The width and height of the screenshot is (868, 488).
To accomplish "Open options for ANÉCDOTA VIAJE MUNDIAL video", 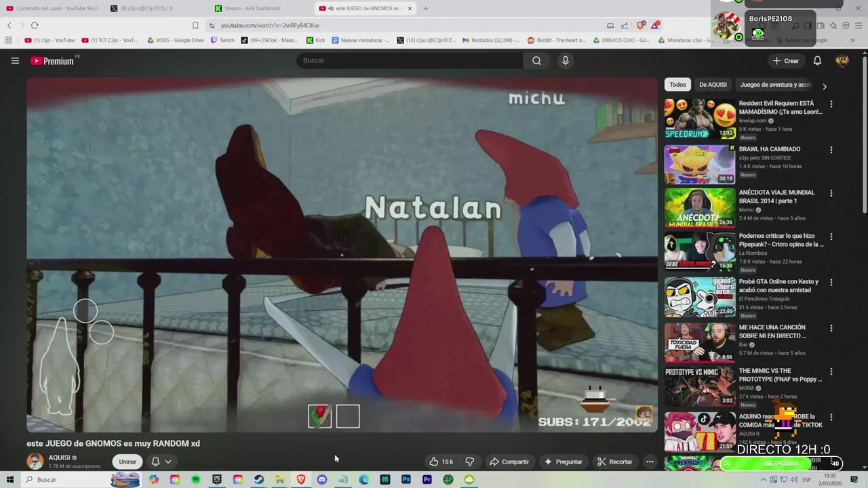I will tap(831, 193).
